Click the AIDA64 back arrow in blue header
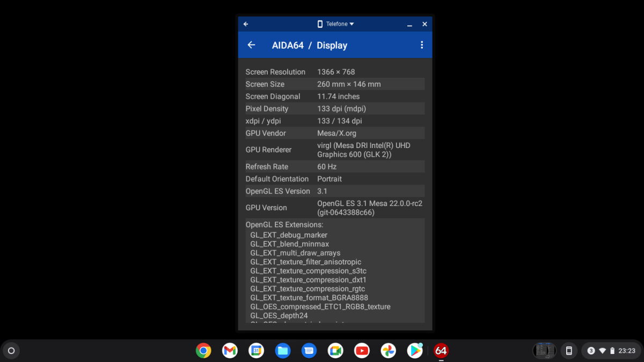The width and height of the screenshot is (644, 362). coord(251,45)
